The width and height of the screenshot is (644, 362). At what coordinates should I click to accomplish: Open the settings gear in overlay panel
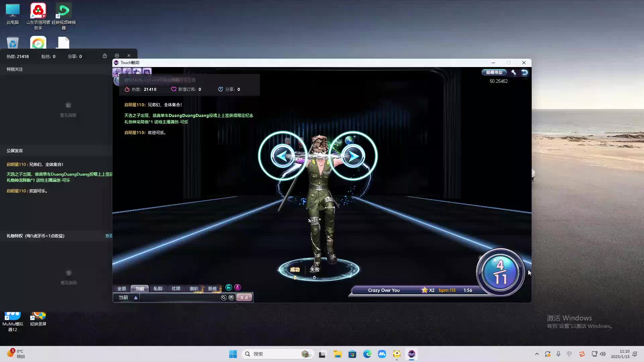(117, 56)
